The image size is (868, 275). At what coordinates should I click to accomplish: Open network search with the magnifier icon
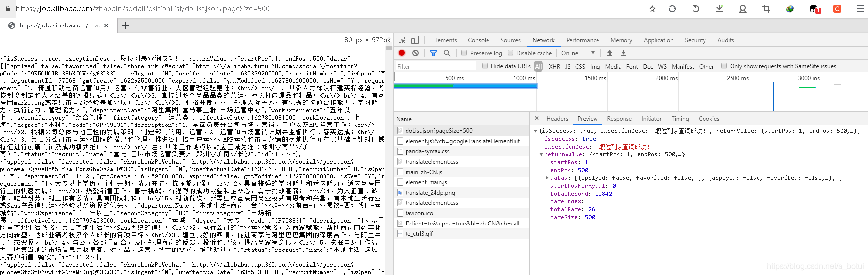click(447, 53)
